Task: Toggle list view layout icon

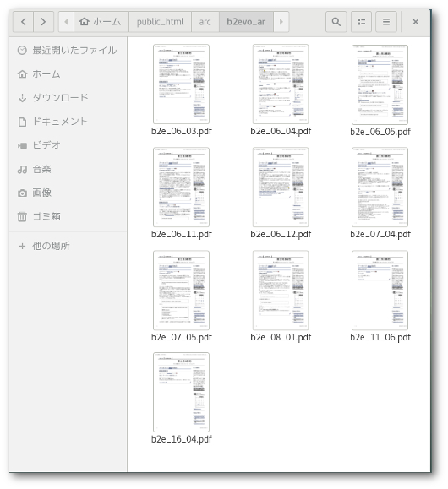Action: [x=361, y=22]
